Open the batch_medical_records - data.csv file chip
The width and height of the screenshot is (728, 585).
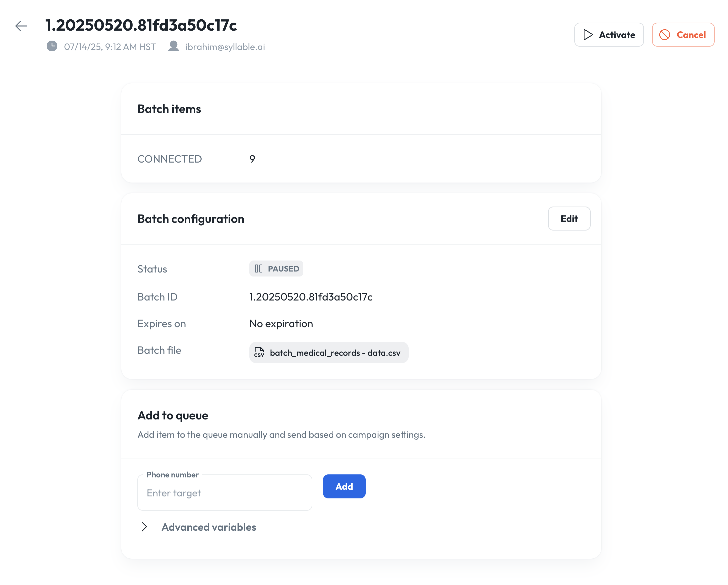pyautogui.click(x=329, y=353)
